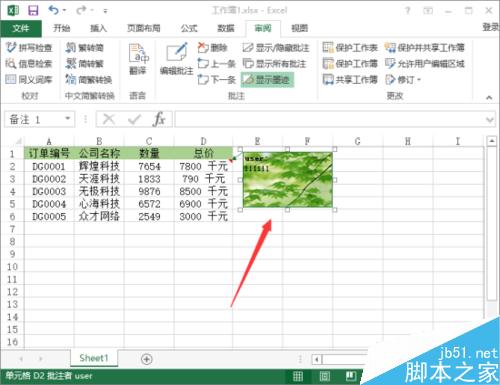
Task: Click the Save icon in quick access toolbar
Action: click(33, 10)
